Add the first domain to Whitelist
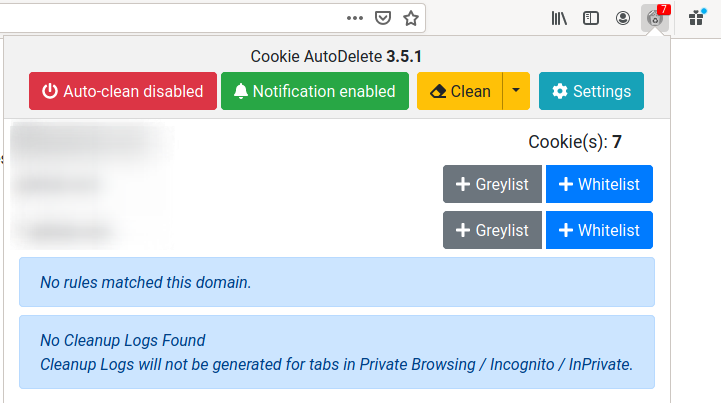Image resolution: width=721 pixels, height=403 pixels. click(599, 184)
